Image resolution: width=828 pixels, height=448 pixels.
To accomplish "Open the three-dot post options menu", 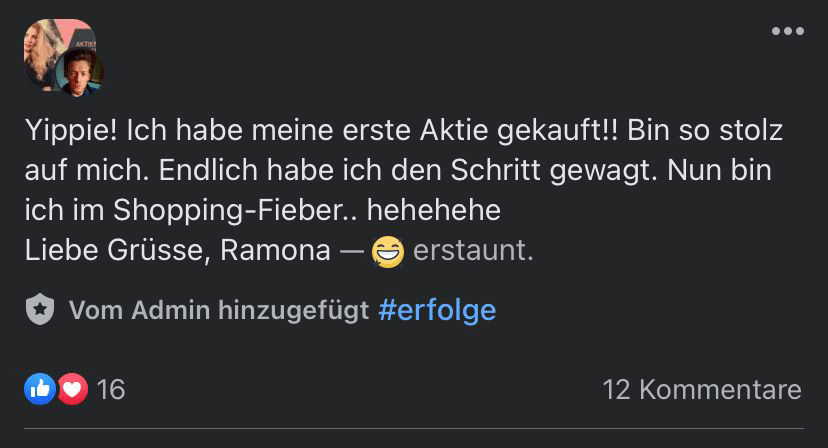I will pyautogui.click(x=787, y=31).
